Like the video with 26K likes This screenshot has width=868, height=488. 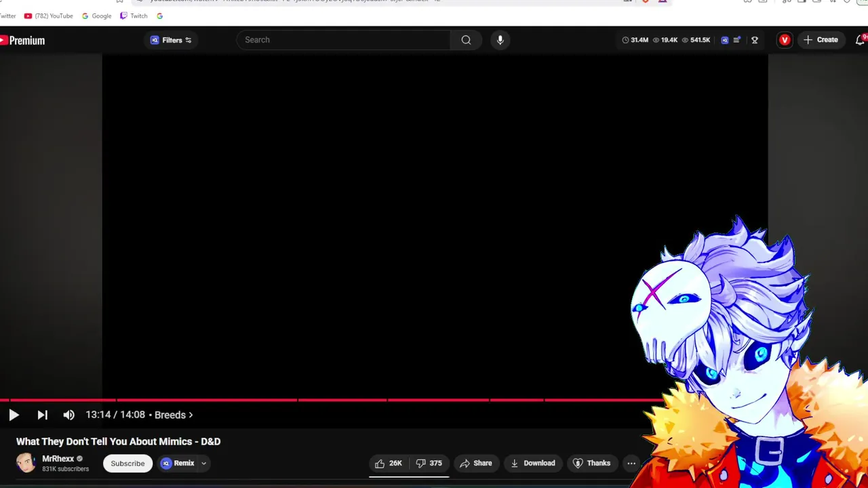click(388, 464)
